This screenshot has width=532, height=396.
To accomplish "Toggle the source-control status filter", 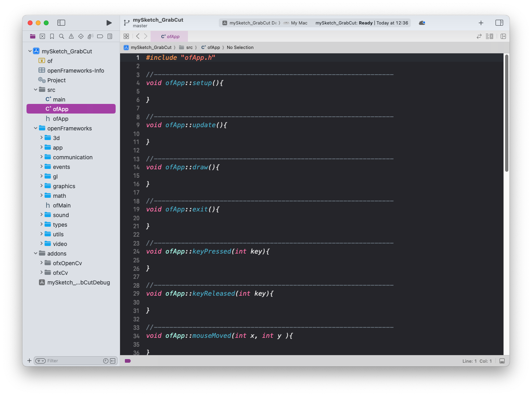I will [113, 361].
